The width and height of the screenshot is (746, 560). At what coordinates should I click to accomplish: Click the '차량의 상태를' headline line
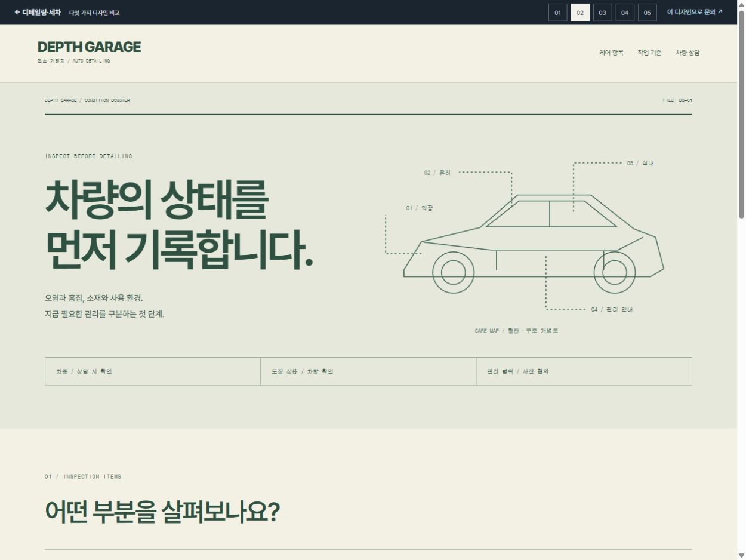(156, 199)
